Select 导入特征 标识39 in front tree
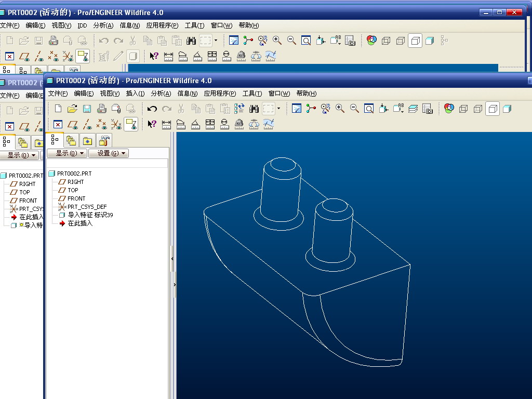Screen dimensions: 532x399 (x=90, y=215)
